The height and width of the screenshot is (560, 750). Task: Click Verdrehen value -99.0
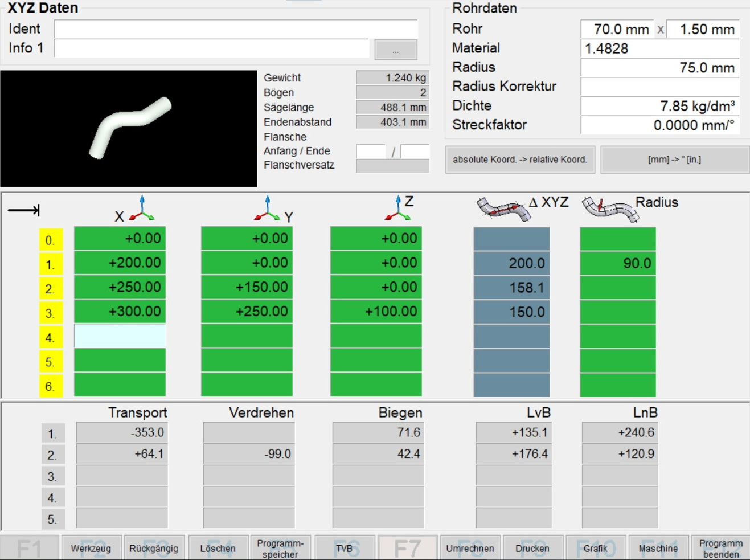pos(249,454)
